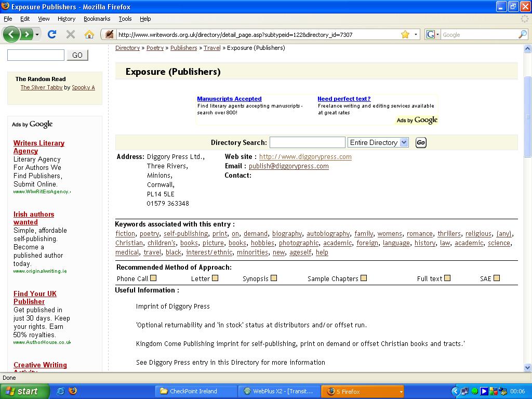Open the diggorypress.com web site link
Viewport: 532px width, 399px height.
(305, 157)
